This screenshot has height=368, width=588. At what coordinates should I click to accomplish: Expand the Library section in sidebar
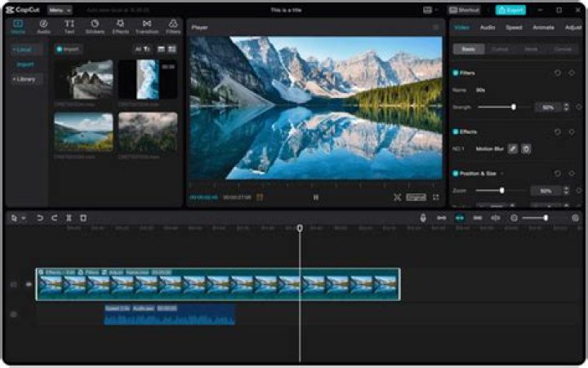25,79
